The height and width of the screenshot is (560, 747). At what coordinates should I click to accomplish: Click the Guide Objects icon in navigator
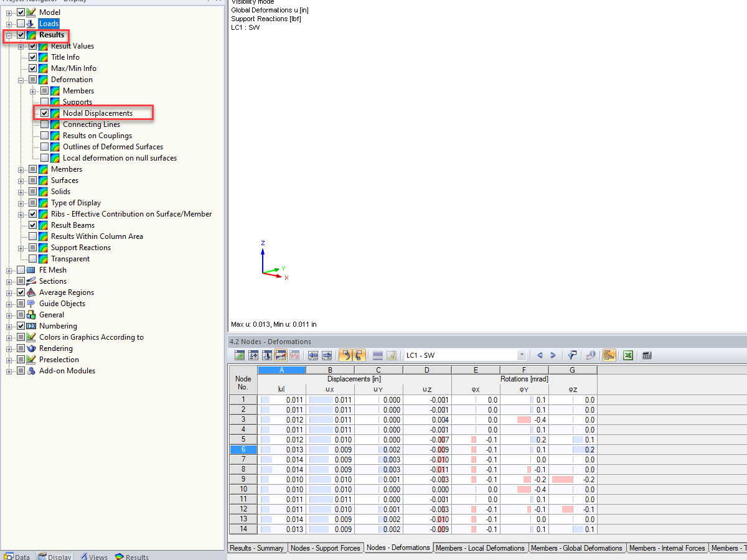click(x=32, y=304)
